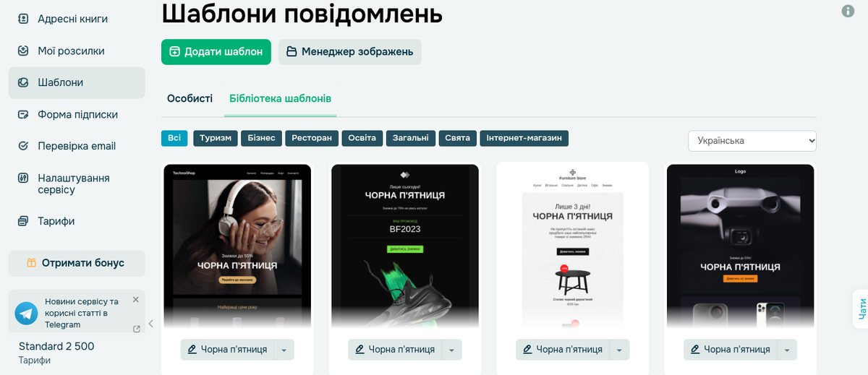Screen dimensions: 868x375
Task: Collapse the sidebar with arrow chevron
Action: [x=150, y=324]
